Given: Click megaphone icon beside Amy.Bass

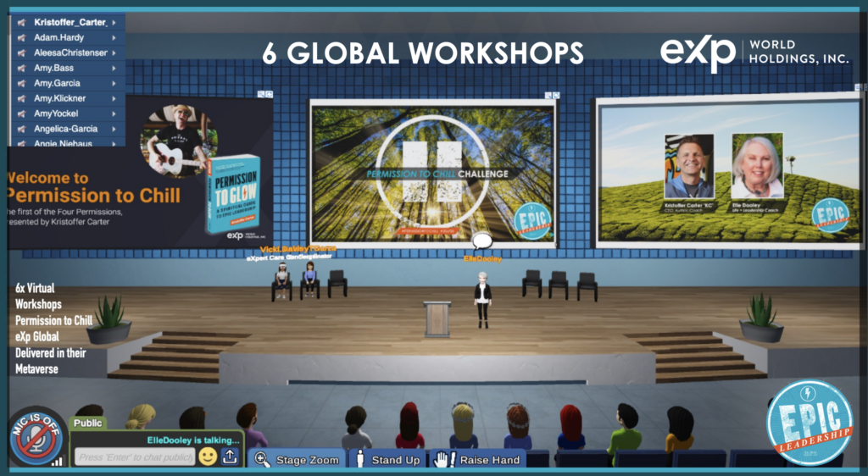Looking at the screenshot, I should point(21,68).
